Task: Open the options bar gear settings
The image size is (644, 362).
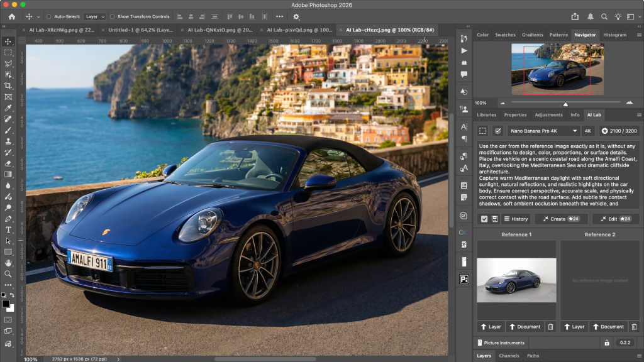Action: 296,16
